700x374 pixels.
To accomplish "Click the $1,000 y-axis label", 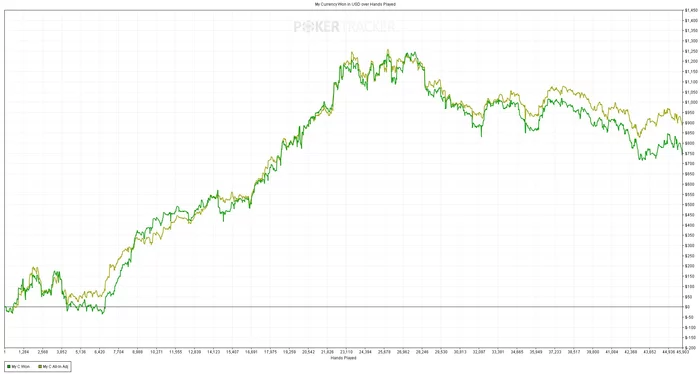I will (691, 102).
